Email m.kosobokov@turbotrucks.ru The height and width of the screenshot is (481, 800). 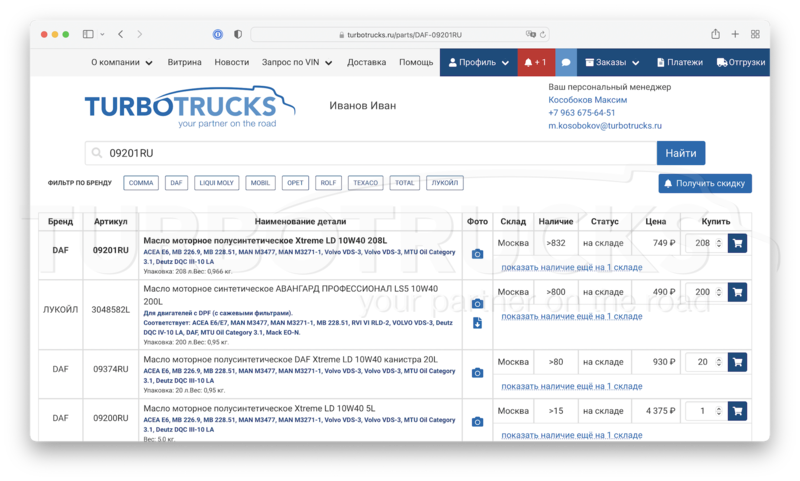605,125
